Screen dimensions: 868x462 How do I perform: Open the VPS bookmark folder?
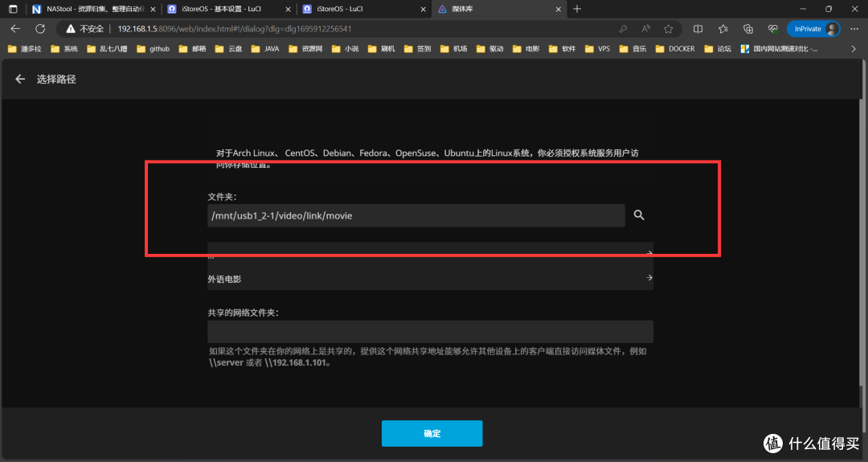598,49
